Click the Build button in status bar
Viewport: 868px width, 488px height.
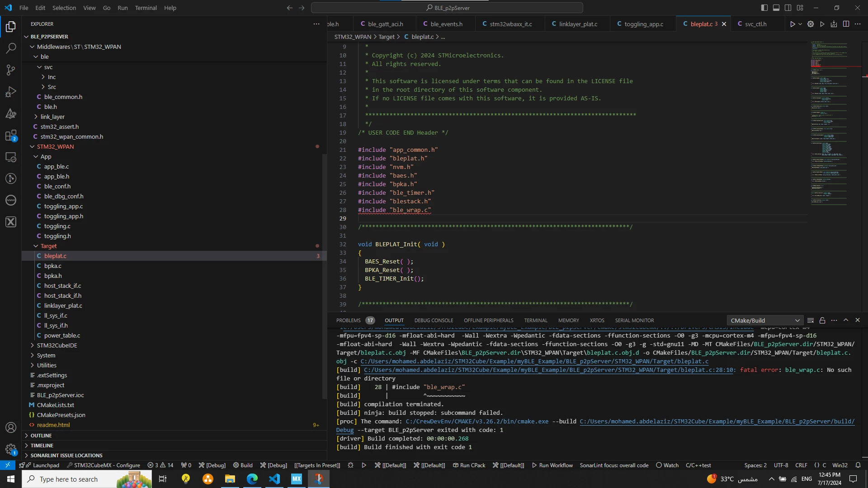pos(243,465)
